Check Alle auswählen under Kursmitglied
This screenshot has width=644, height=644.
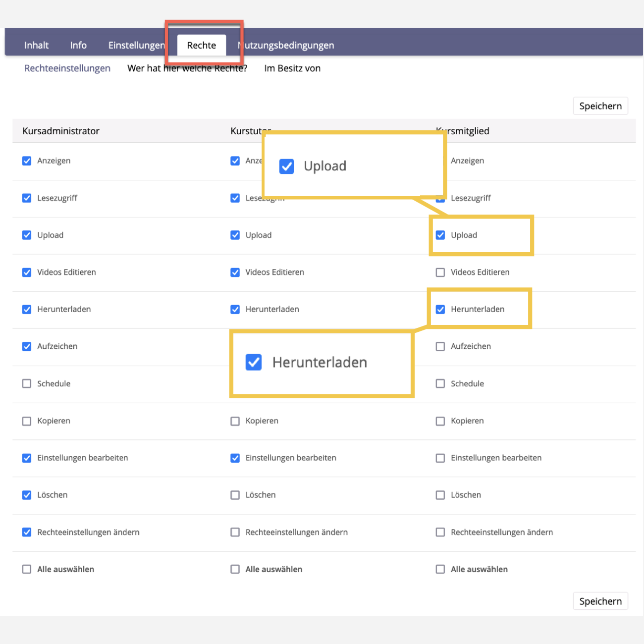pos(440,569)
